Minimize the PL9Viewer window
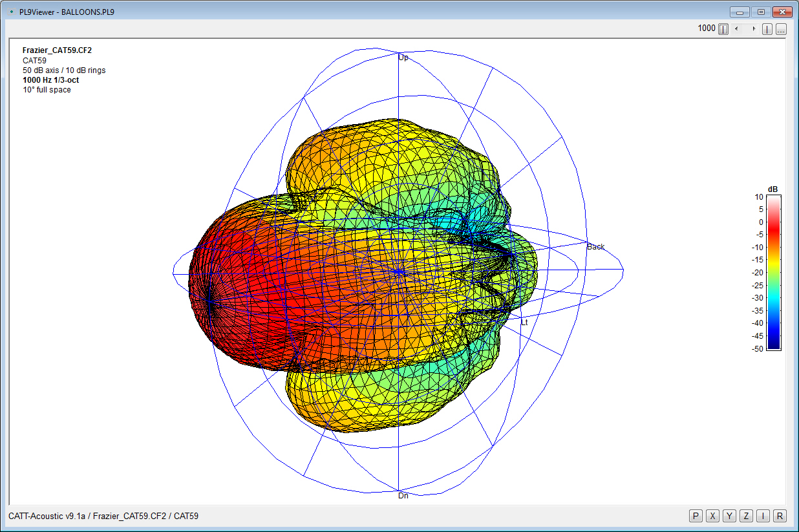The width and height of the screenshot is (799, 532). point(740,12)
